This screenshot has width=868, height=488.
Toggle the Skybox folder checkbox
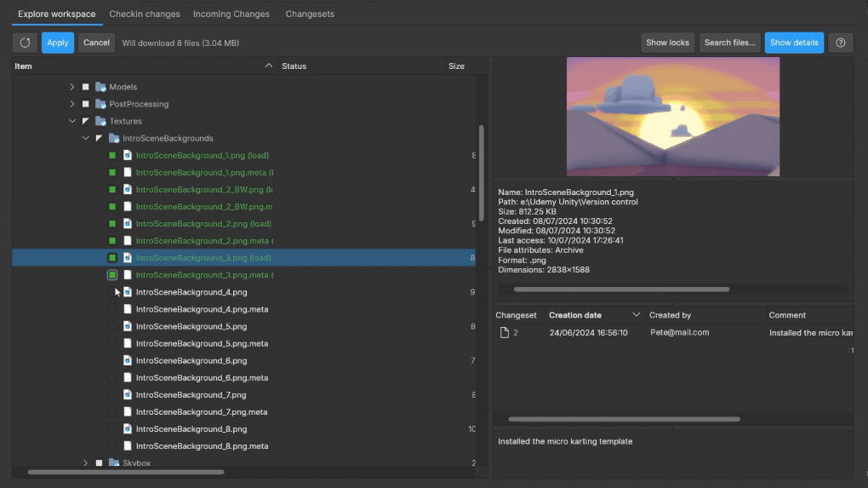point(99,463)
